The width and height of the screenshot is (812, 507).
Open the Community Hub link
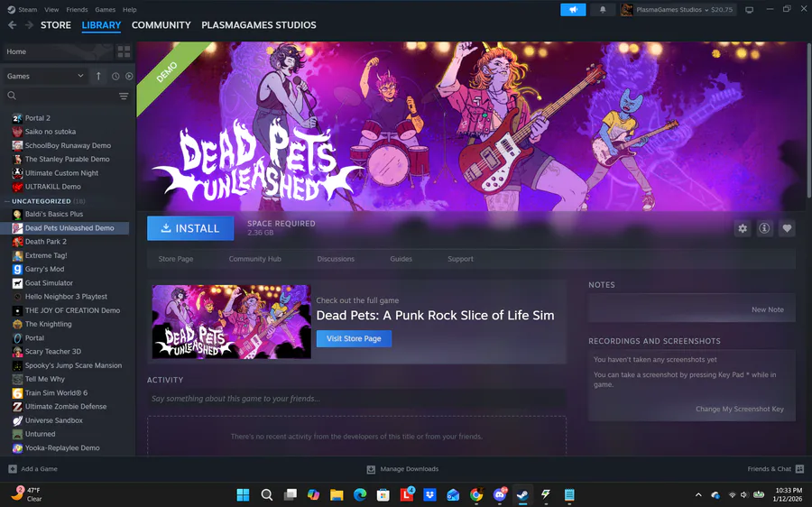pos(254,259)
